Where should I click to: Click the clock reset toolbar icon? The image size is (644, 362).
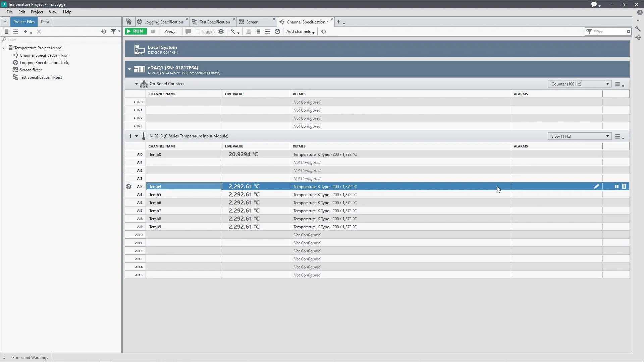277,32
